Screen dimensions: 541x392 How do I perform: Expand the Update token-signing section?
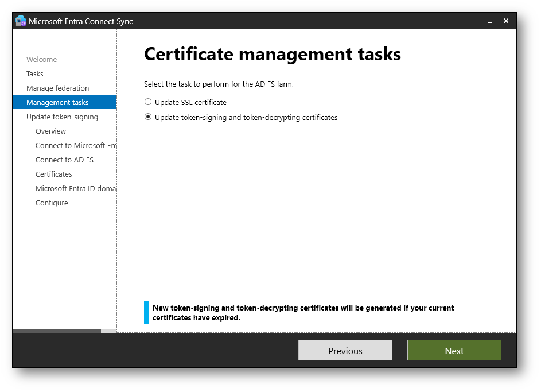click(62, 117)
